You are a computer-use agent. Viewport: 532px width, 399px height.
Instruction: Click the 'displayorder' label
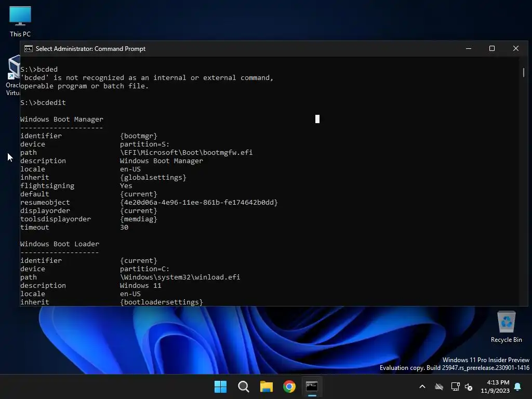click(45, 211)
